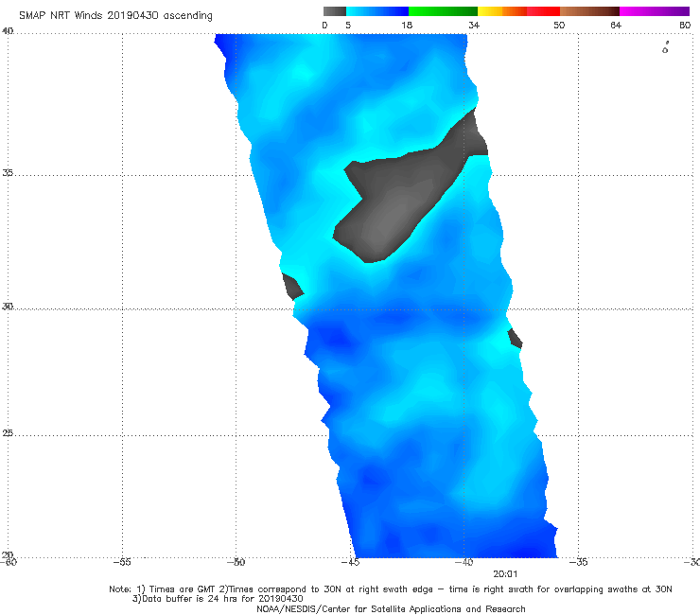
Task: Click the latitude label '30'
Action: tap(8, 307)
